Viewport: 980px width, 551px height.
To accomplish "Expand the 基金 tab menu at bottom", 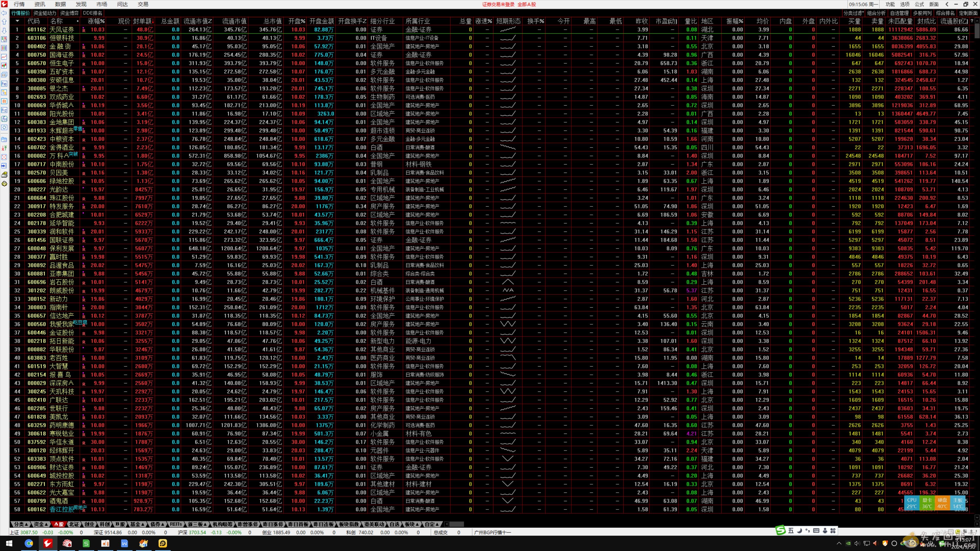I will tap(137, 524).
